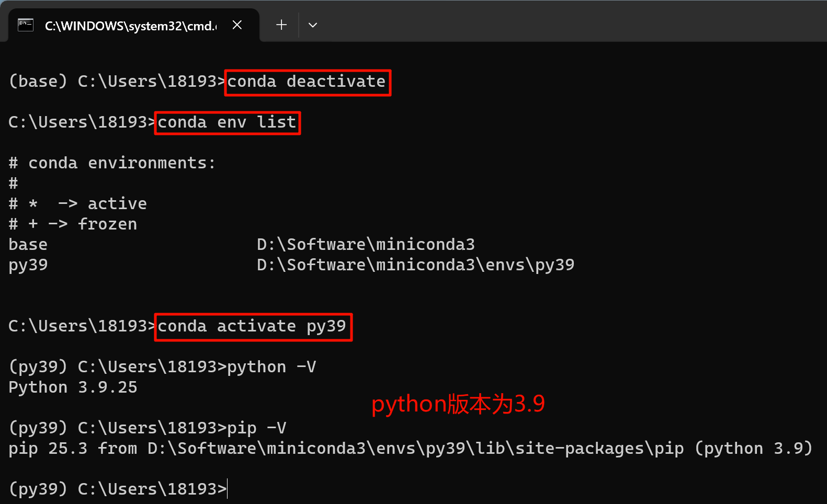Image resolution: width=827 pixels, height=504 pixels.
Task: Open a new tab with the plus button
Action: (x=281, y=25)
